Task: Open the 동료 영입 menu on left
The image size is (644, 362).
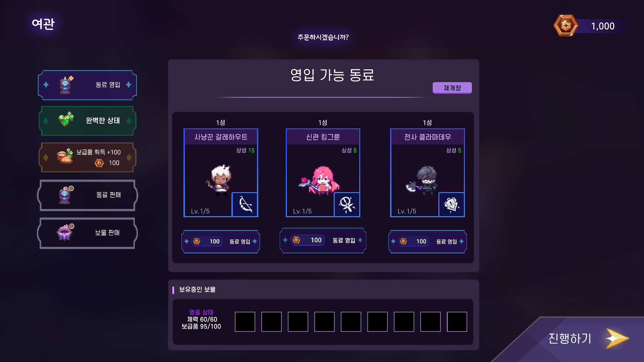Action: [87, 85]
